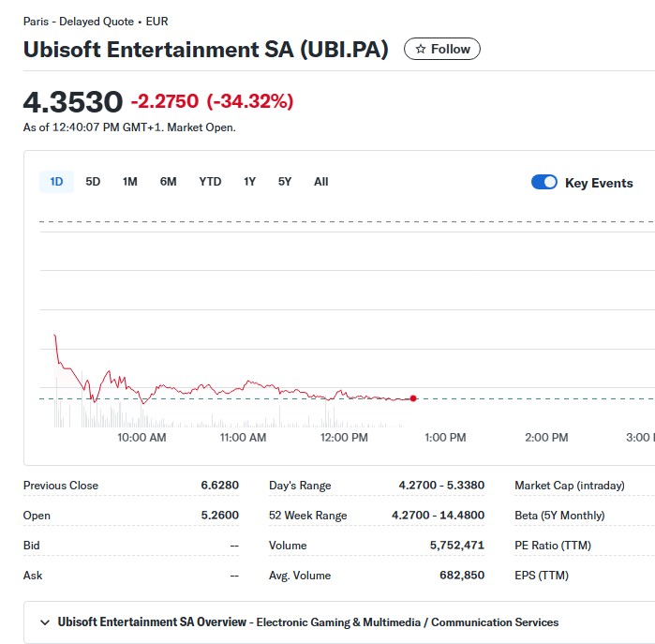Open the 52 Week Range label
The image size is (655, 644).
307,516
